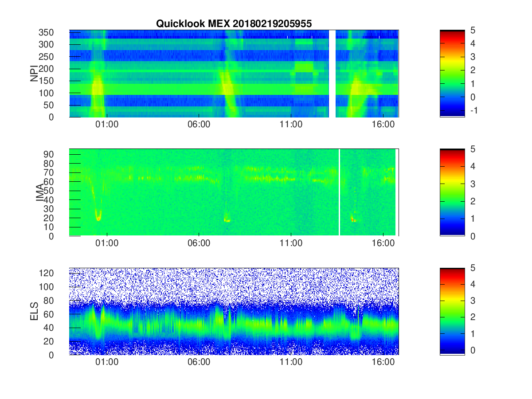This screenshot has width=532, height=399.
Task: Select the NPI y-axis label
Action: coord(34,74)
